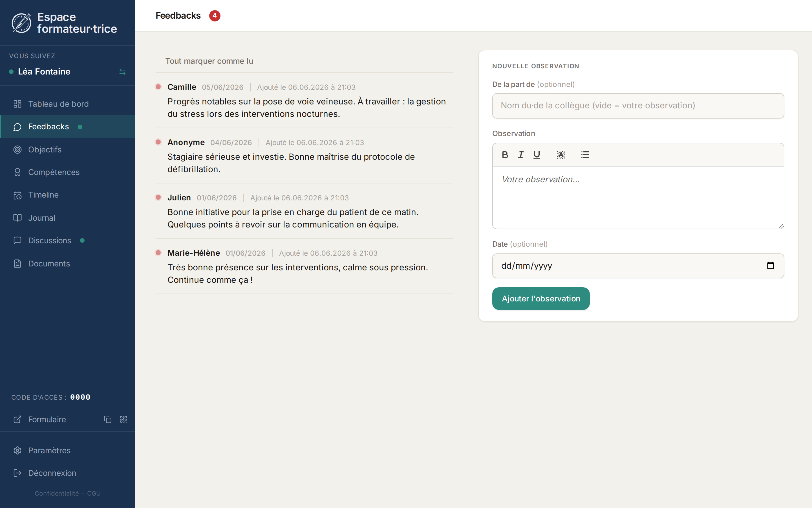Select the Feedbacks sidebar item
Viewport: 812px width, 508px height.
(x=67, y=127)
